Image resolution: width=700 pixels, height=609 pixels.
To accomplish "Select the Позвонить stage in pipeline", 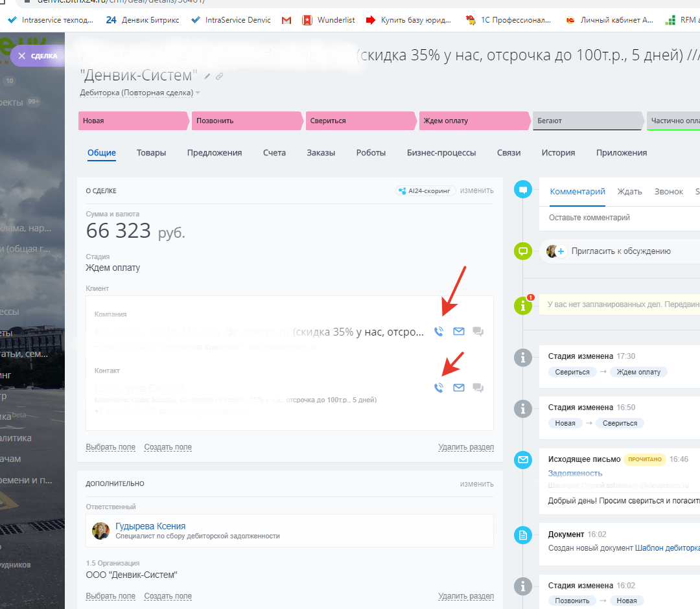I will (246, 121).
